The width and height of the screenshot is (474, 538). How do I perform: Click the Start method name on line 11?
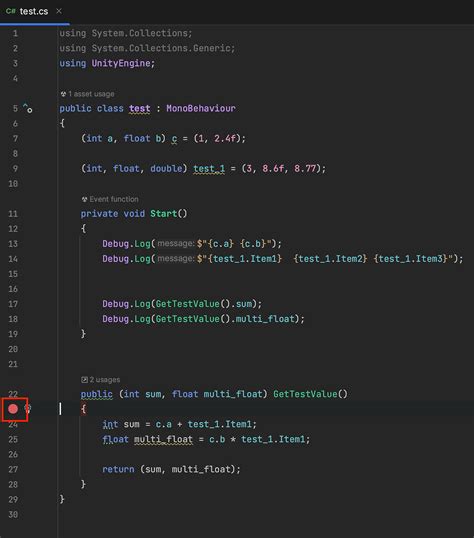(163, 214)
